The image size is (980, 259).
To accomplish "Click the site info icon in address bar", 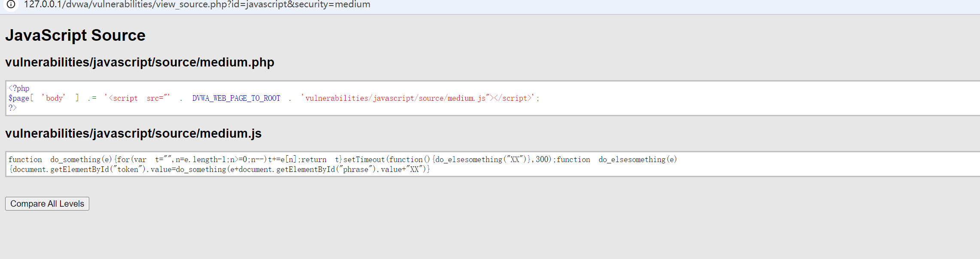I will (x=11, y=4).
